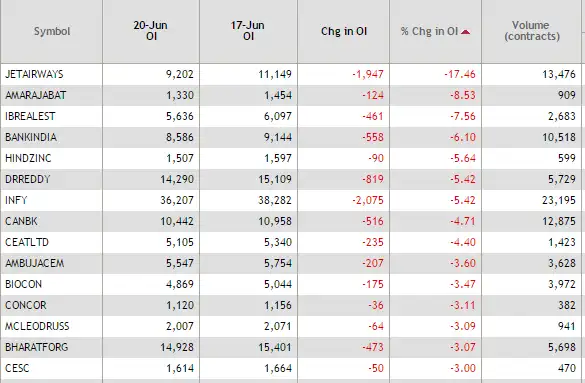
Task: Click the INFY volume value 23,195
Action: click(x=559, y=200)
